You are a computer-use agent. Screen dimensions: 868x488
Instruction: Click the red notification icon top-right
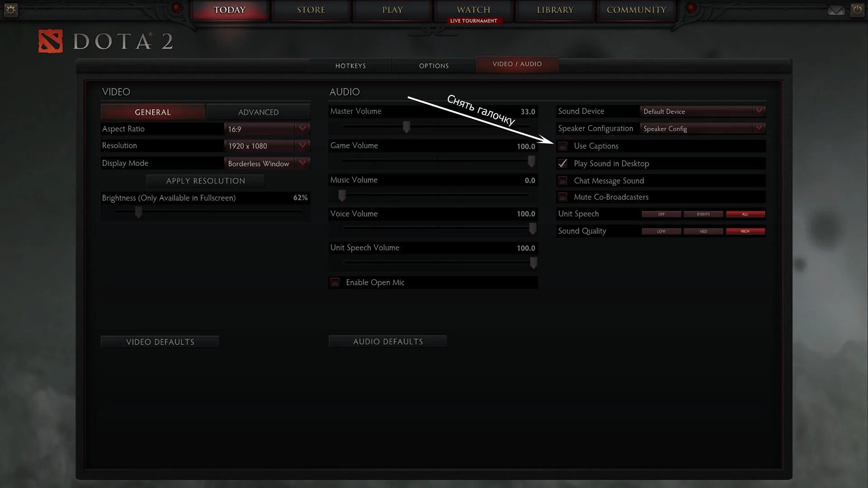(x=690, y=9)
